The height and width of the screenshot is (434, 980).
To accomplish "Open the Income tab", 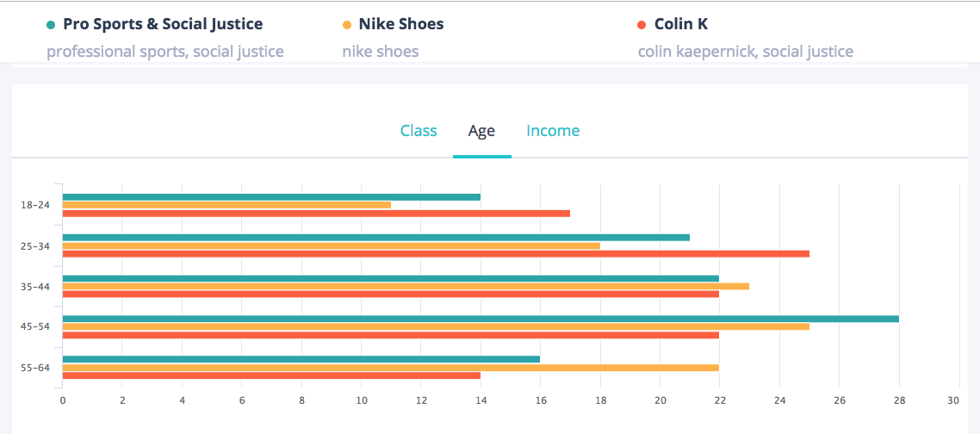I will (553, 131).
